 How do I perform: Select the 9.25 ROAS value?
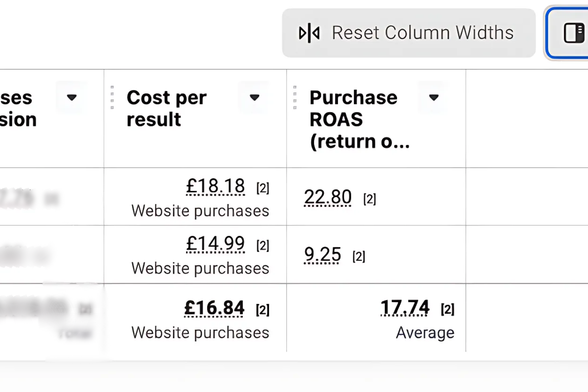click(322, 254)
